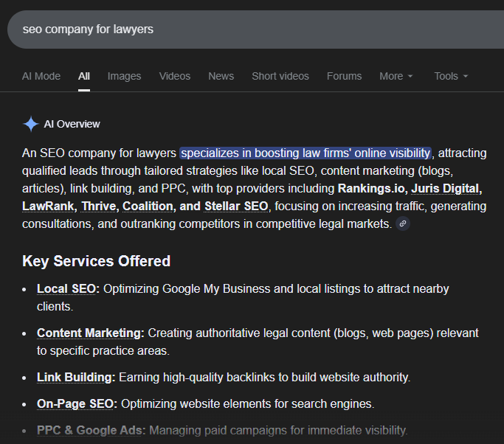This screenshot has width=504, height=444.
Task: Switch to Short videos tab
Action: coord(280,76)
